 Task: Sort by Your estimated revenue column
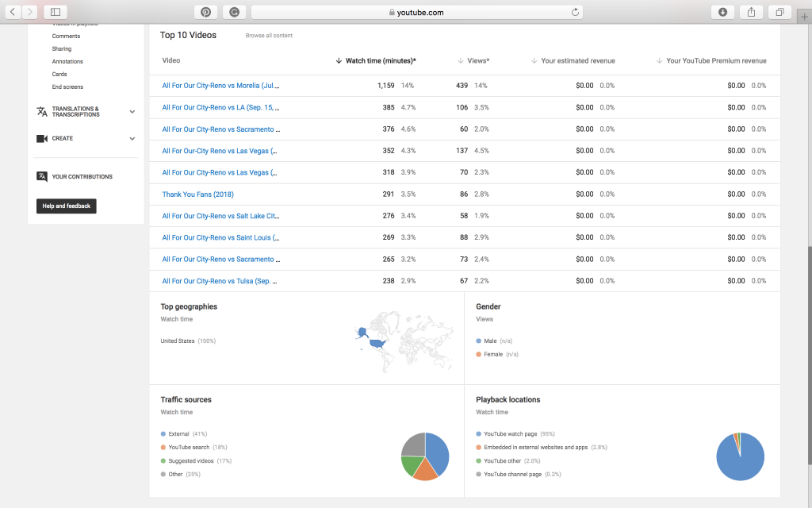tap(577, 60)
